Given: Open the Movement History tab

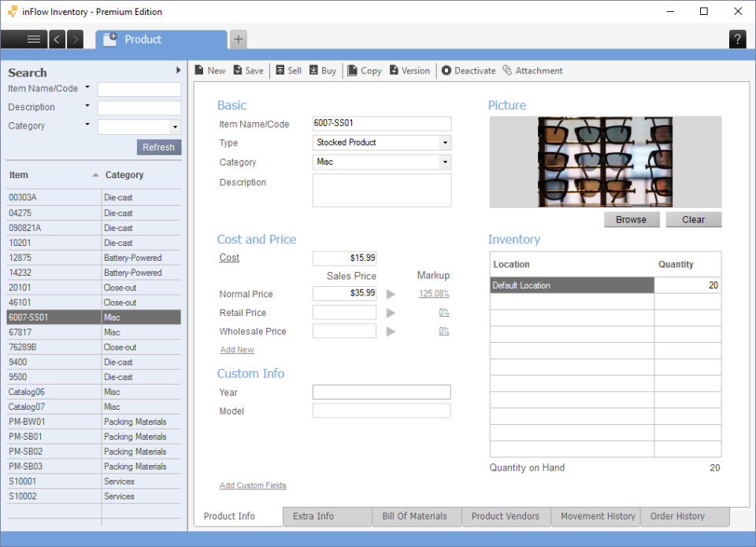Looking at the screenshot, I should click(x=598, y=516).
